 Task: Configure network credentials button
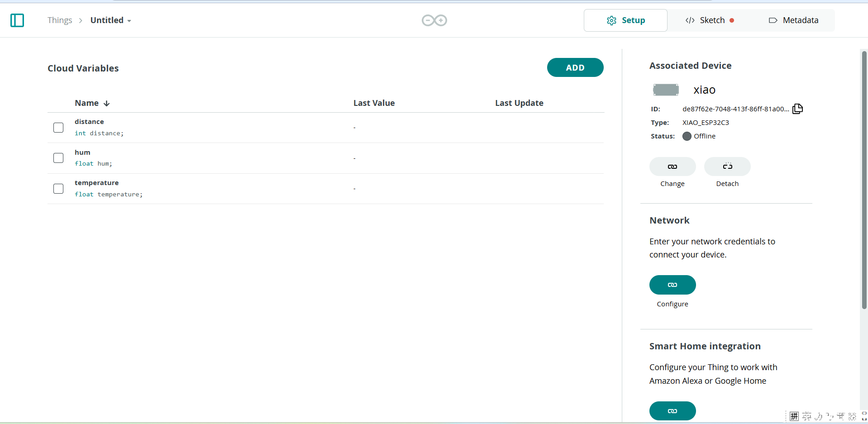[x=672, y=285]
